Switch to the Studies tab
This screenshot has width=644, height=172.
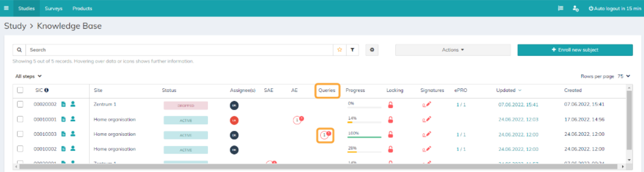[26, 8]
